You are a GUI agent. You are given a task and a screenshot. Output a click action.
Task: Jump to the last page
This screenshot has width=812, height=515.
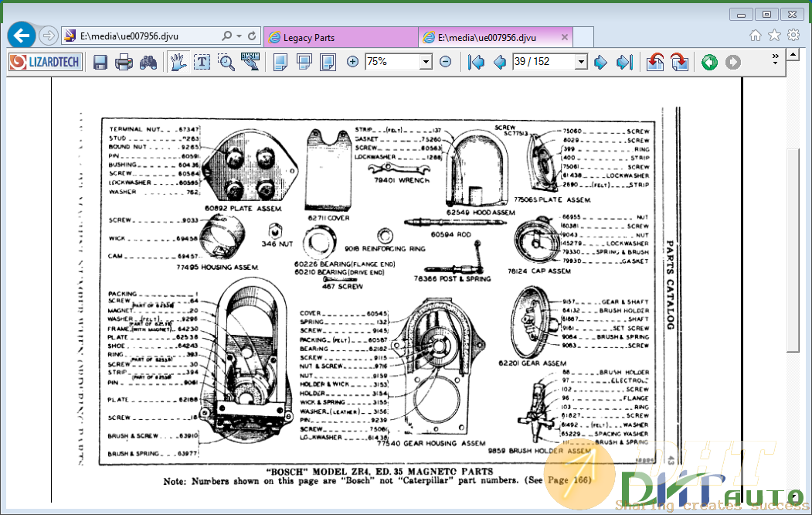[x=624, y=62]
